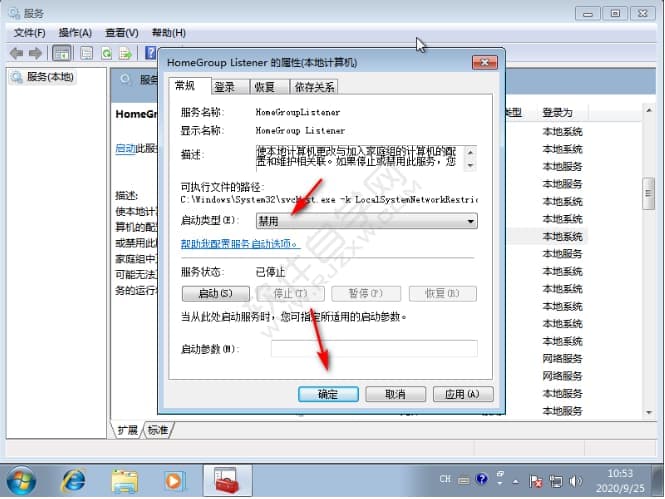This screenshot has height=499, width=665.
Task: Open the 操作(A) menu
Action: coord(76,33)
